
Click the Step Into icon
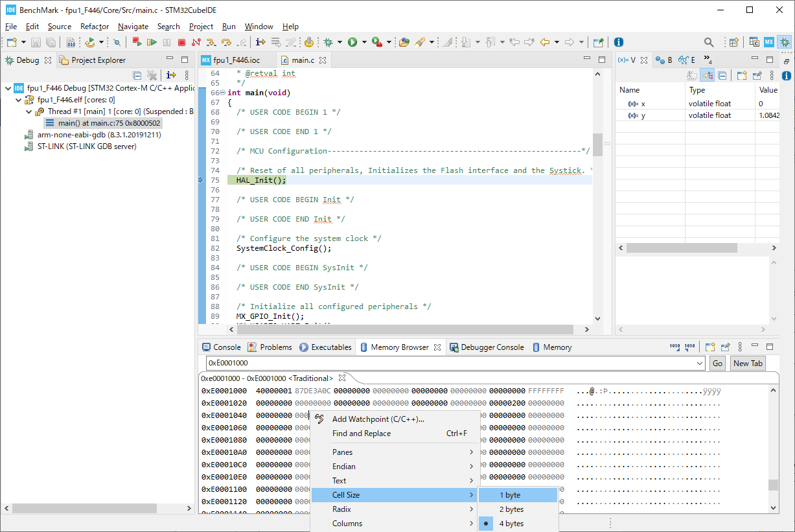click(211, 42)
